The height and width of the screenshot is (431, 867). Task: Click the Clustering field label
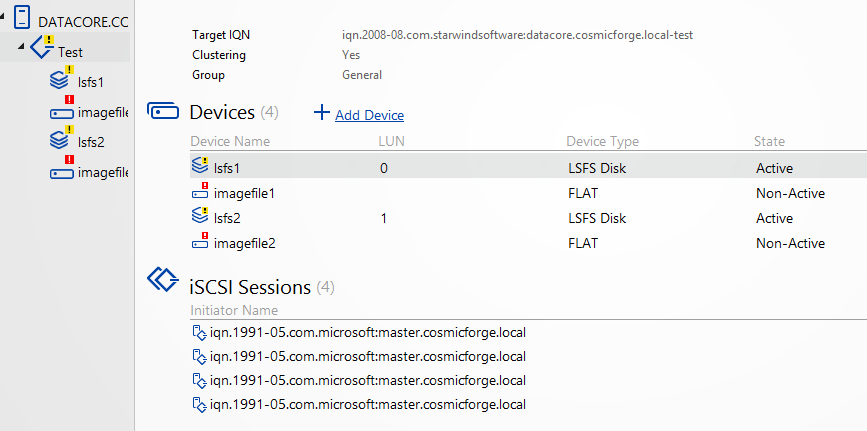point(219,55)
